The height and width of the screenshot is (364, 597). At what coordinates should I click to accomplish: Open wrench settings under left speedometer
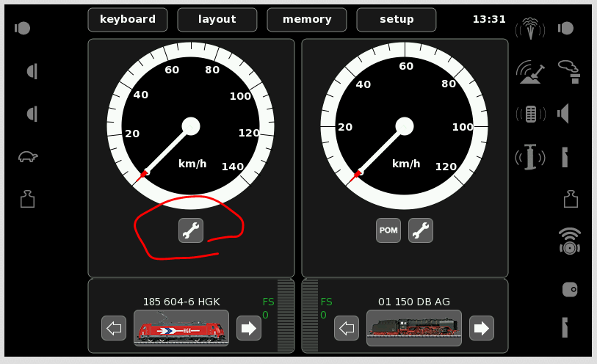click(191, 230)
